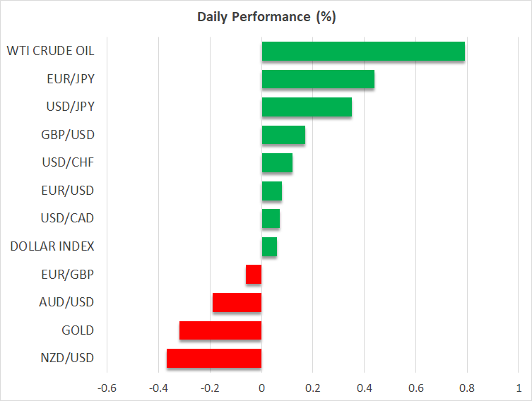Screen dimensions: 532x401
Task: Click the Daily Performance (%) chart title
Action: coord(266,17)
